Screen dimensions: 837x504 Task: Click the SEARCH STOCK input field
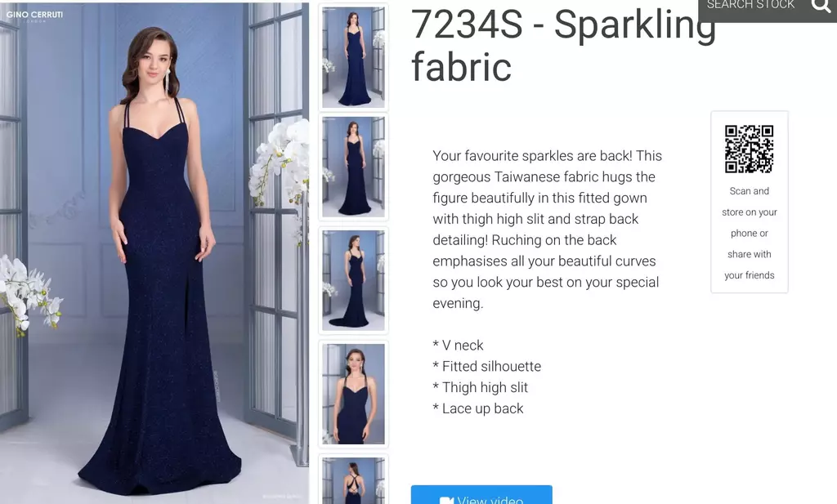(752, 6)
